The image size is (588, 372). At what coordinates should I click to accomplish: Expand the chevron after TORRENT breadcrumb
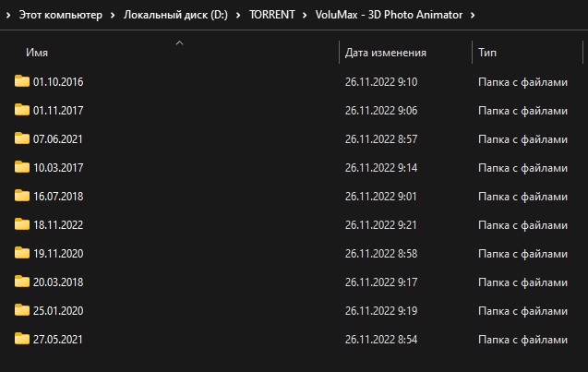(306, 16)
